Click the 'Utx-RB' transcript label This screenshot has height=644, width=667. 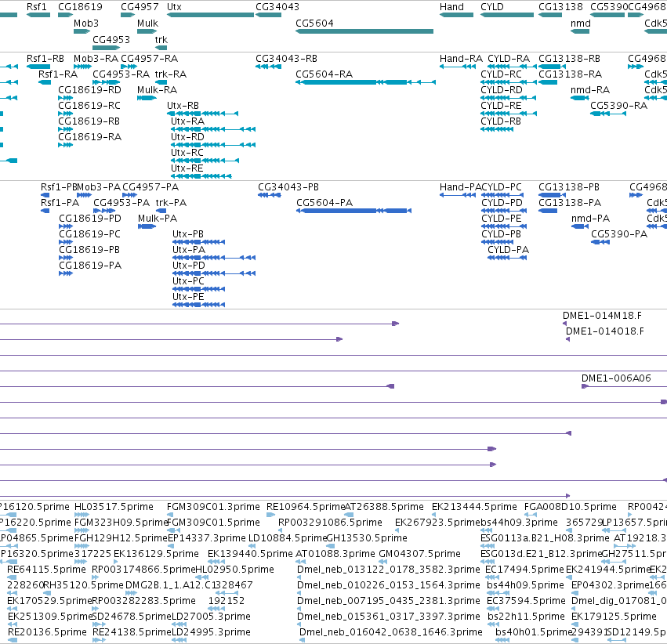(x=183, y=106)
